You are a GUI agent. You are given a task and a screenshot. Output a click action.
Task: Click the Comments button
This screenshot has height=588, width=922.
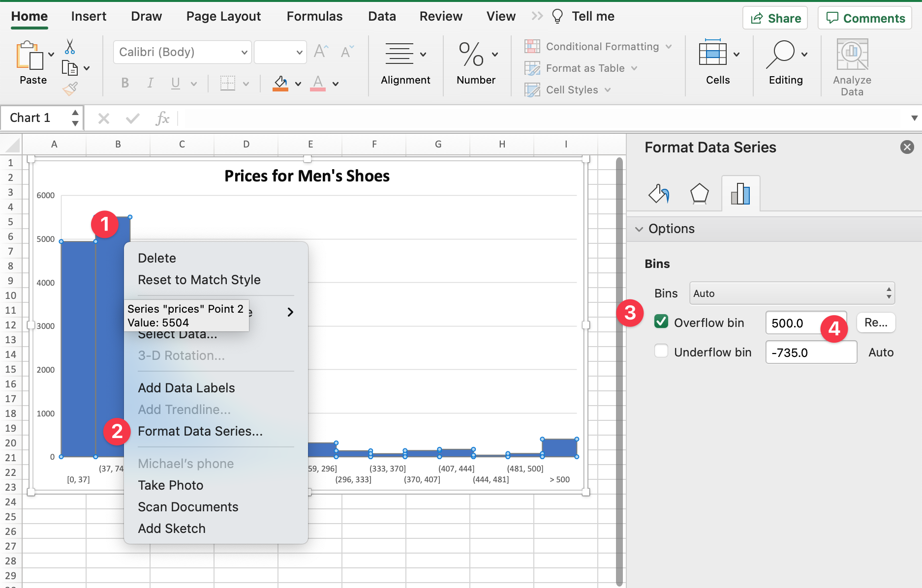[x=865, y=18]
